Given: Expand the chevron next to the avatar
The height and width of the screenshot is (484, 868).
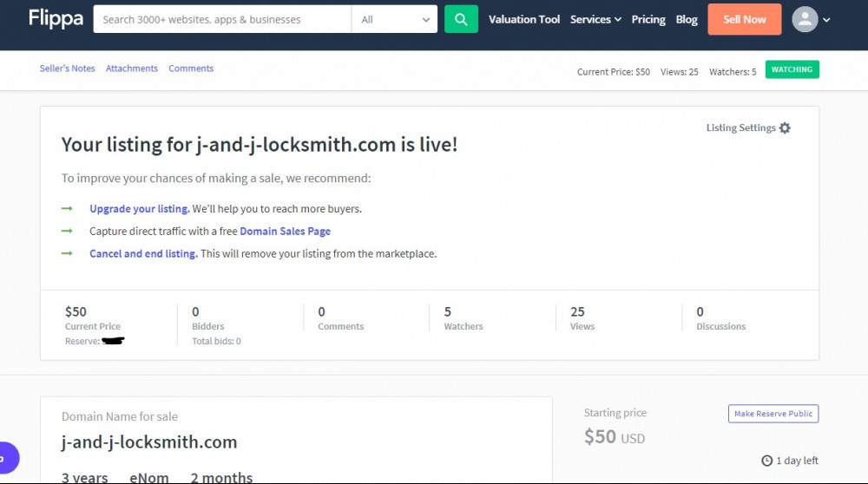Looking at the screenshot, I should pos(826,20).
